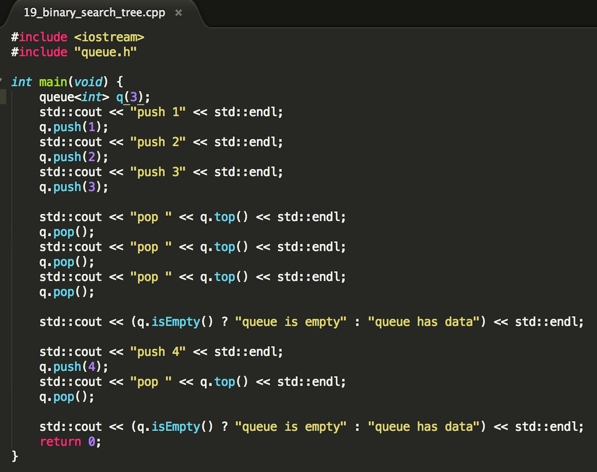Click the cout "push 2" line
Screen dimensions: 597x472
(161, 142)
